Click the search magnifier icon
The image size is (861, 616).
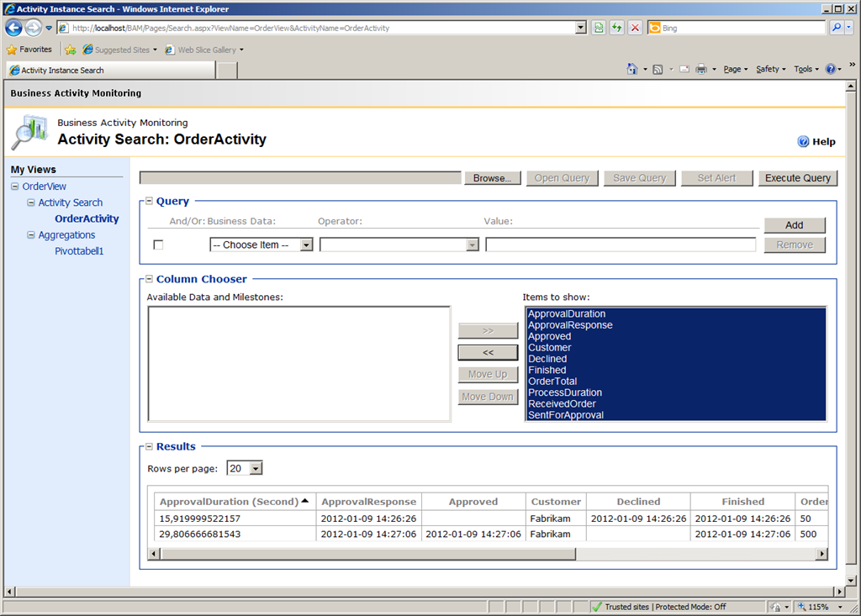click(x=837, y=28)
